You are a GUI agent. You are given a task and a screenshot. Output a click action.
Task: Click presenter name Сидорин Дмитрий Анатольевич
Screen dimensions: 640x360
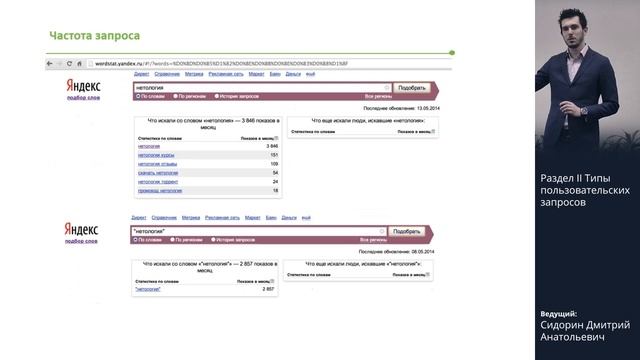click(585, 331)
